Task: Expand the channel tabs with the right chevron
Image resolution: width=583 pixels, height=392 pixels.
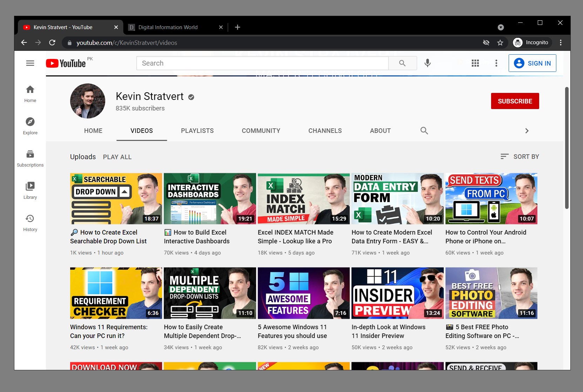Action: click(x=527, y=130)
